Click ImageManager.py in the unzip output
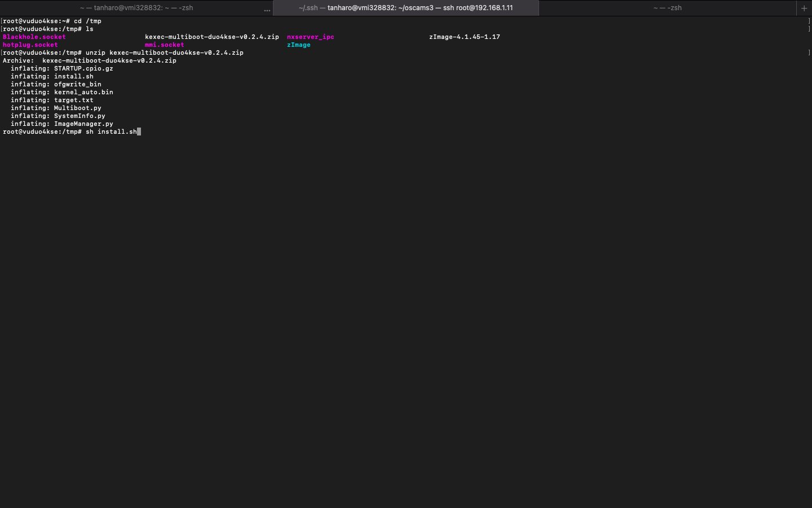Viewport: 812px width, 508px height. 83,124
